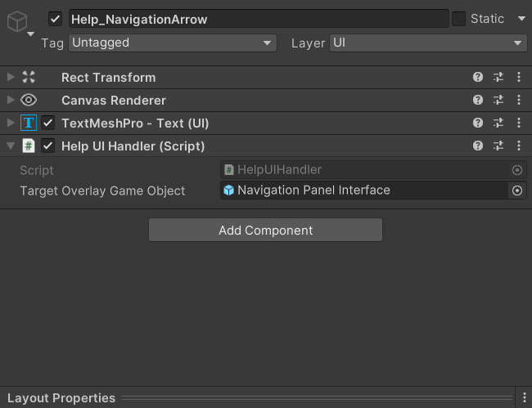Screen dimensions: 532x408
Task: Disable the Help UI Handler script checkbox
Action: (x=47, y=146)
